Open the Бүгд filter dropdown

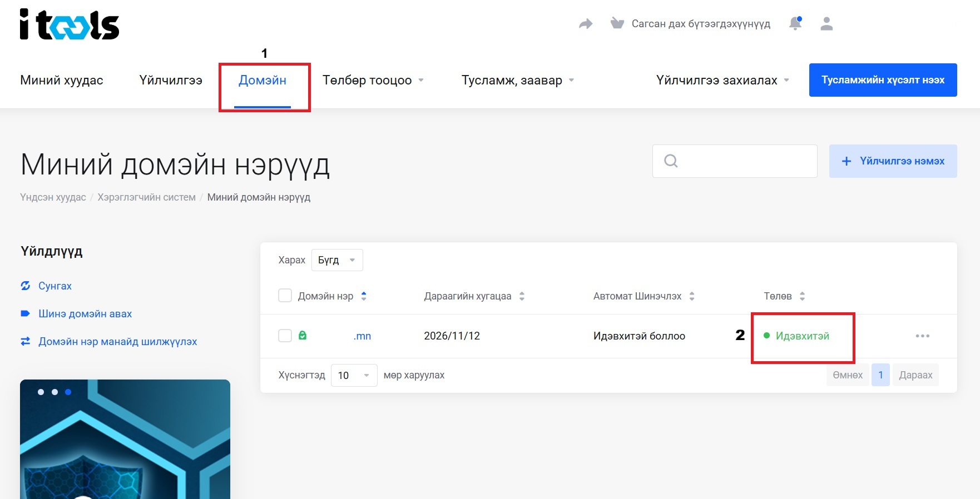337,260
